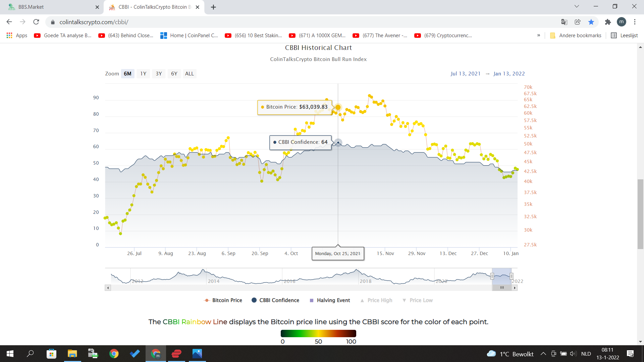Open the red stacked-bars taskbar app
This screenshot has width=644, height=362.
(176, 354)
